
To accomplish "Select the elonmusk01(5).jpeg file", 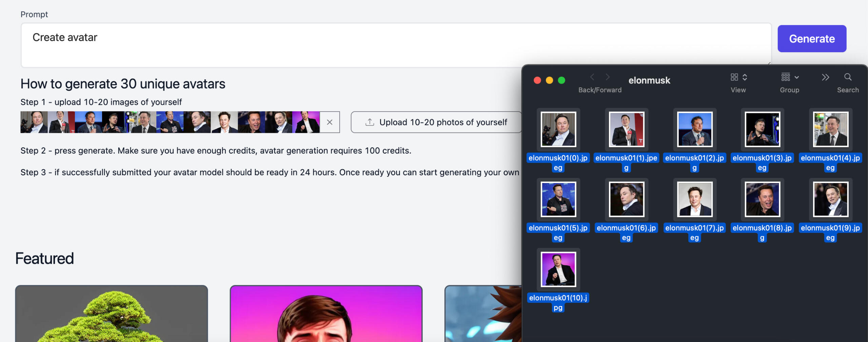I will coord(558,199).
